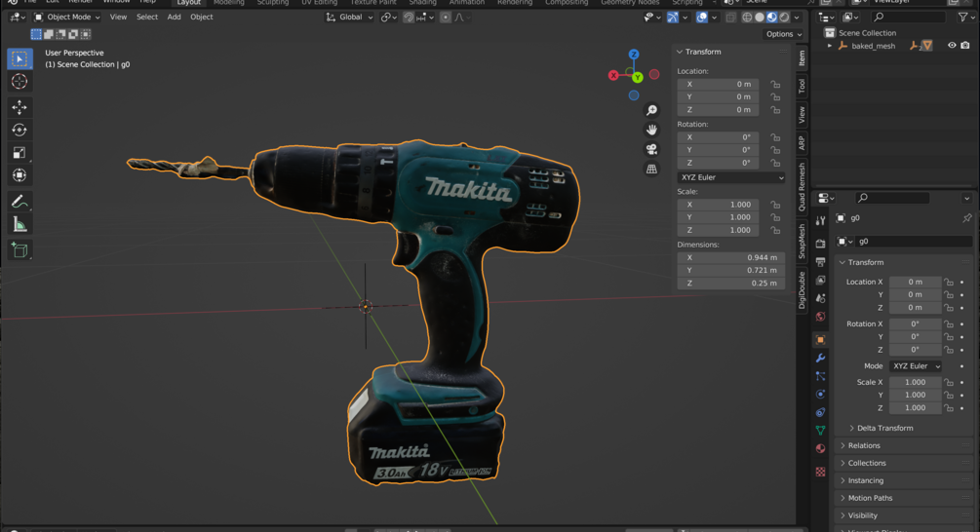Click the zoom magnifier viewport icon

(652, 110)
